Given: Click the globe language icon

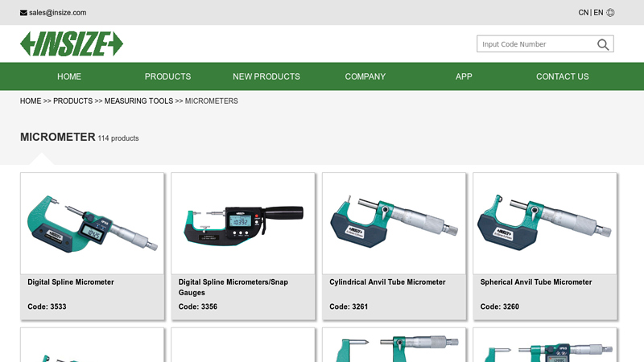Looking at the screenshot, I should coord(610,13).
